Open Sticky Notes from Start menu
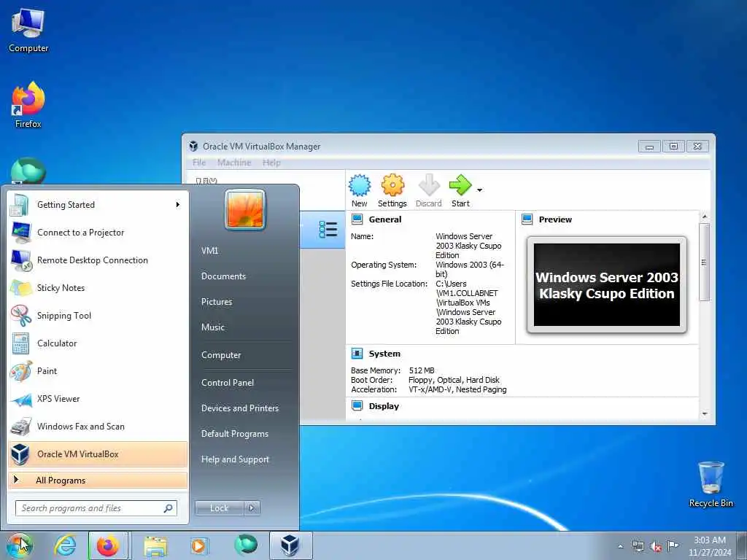Viewport: 747px width, 560px height. pyautogui.click(x=98, y=287)
